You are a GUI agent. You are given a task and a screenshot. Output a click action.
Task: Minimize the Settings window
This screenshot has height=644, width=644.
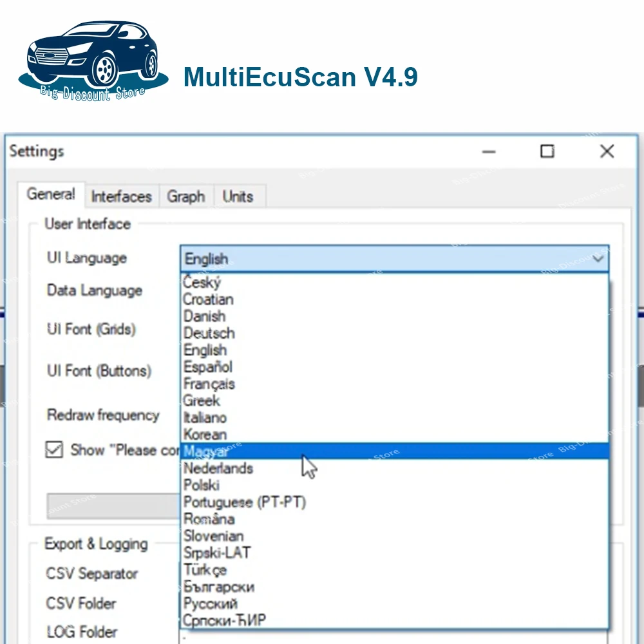tap(489, 151)
